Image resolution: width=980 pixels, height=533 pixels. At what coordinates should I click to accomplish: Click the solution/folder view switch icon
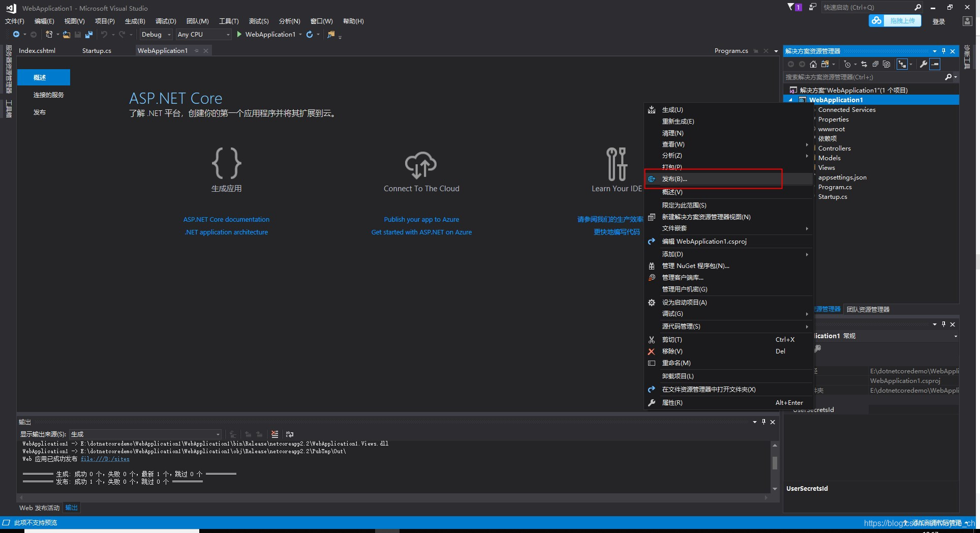[x=825, y=64]
